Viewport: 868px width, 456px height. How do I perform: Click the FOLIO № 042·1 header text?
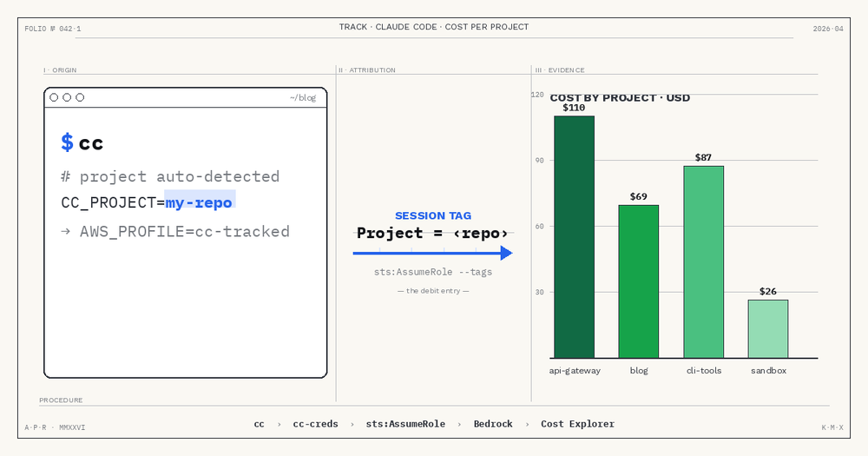pyautogui.click(x=53, y=29)
